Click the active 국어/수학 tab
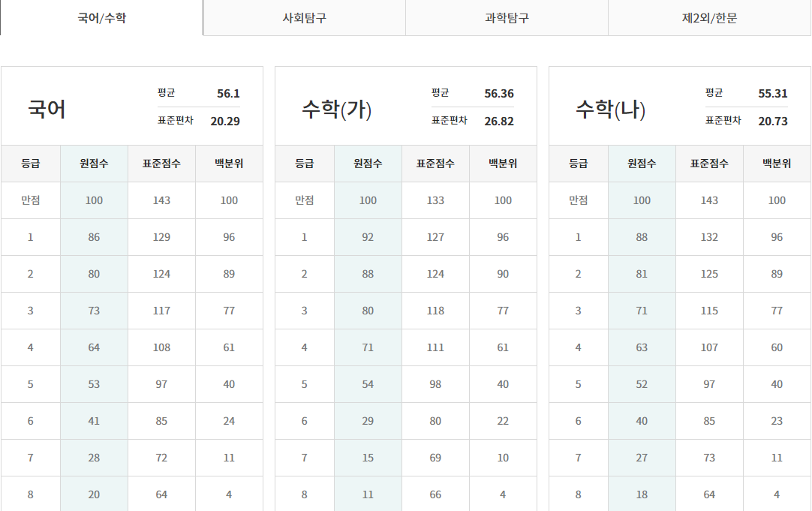Screen dimensions: 812x511 101,18
